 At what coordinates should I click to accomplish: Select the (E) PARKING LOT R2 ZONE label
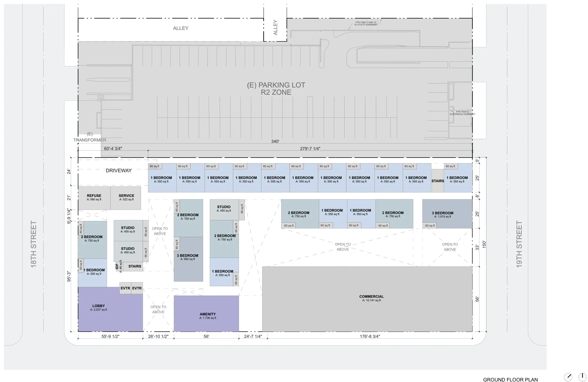[276, 89]
